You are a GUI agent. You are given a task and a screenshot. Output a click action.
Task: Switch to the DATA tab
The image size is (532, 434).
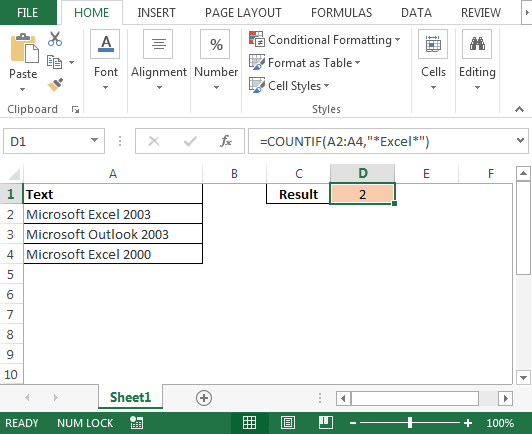pos(416,13)
